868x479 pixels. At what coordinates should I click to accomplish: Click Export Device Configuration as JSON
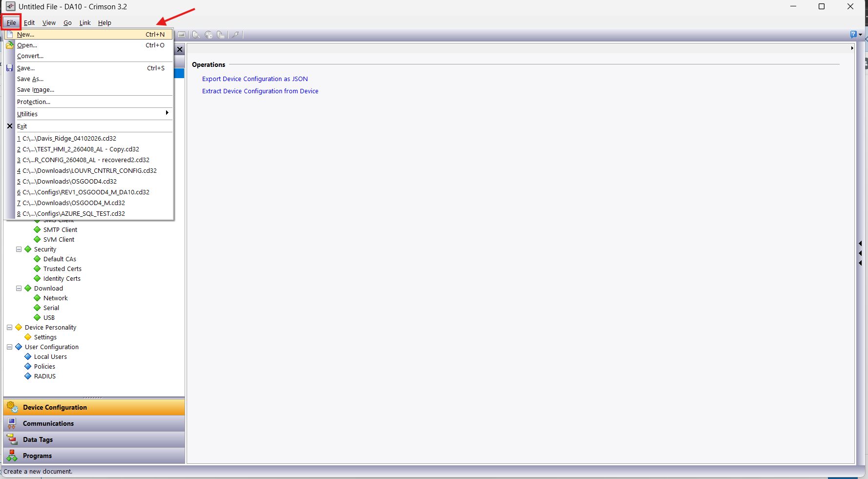[x=254, y=79]
